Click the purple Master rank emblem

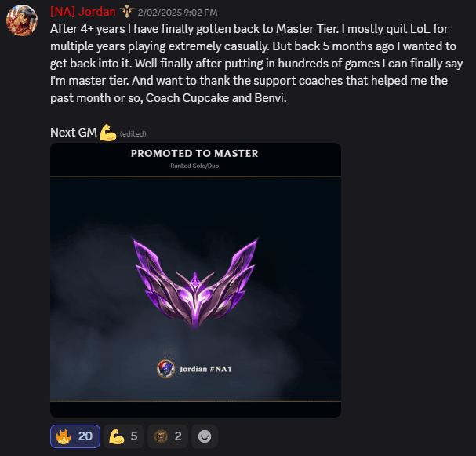coord(195,283)
